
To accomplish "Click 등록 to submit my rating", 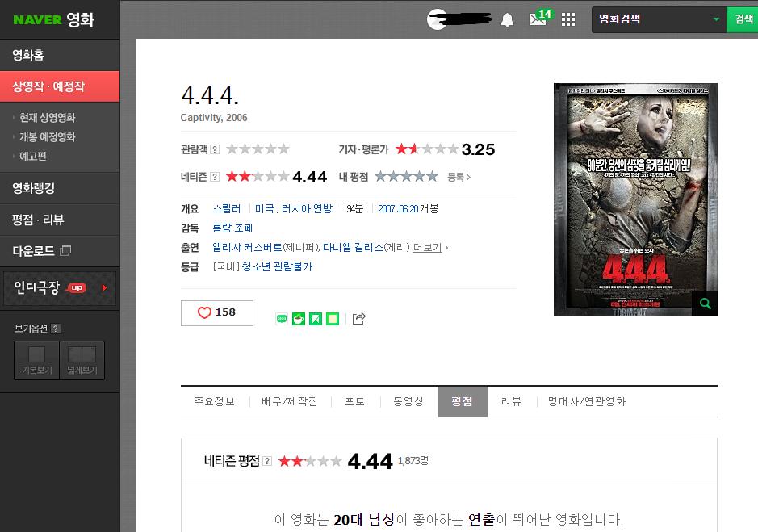I will click(459, 177).
